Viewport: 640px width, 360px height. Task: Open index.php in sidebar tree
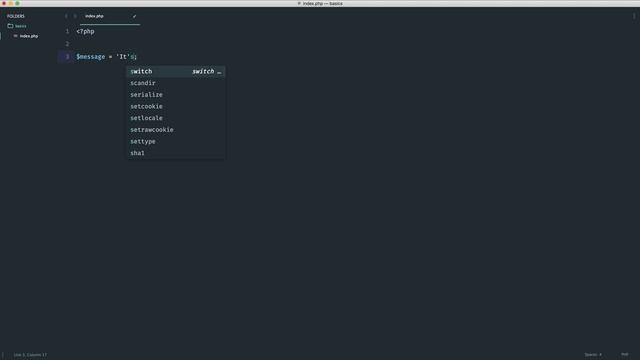tap(29, 36)
